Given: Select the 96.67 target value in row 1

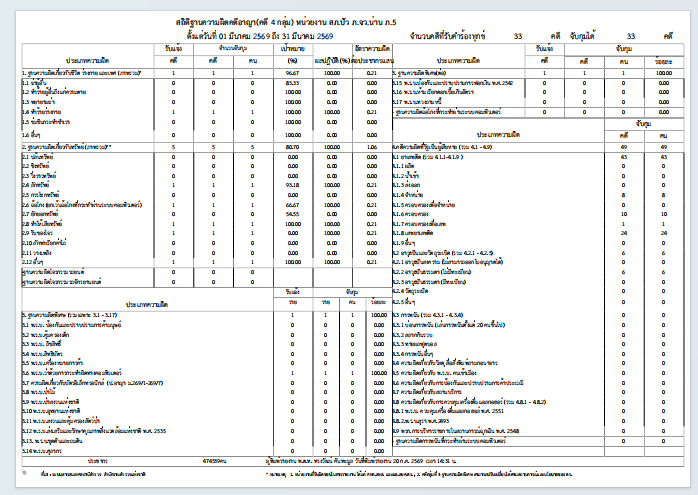Looking at the screenshot, I should [292, 73].
